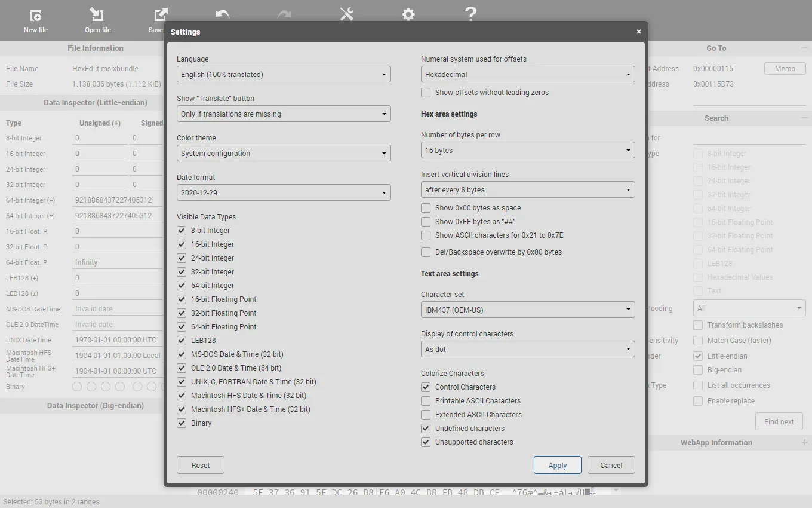
Task: Open the Character set dropdown
Action: [528, 310]
